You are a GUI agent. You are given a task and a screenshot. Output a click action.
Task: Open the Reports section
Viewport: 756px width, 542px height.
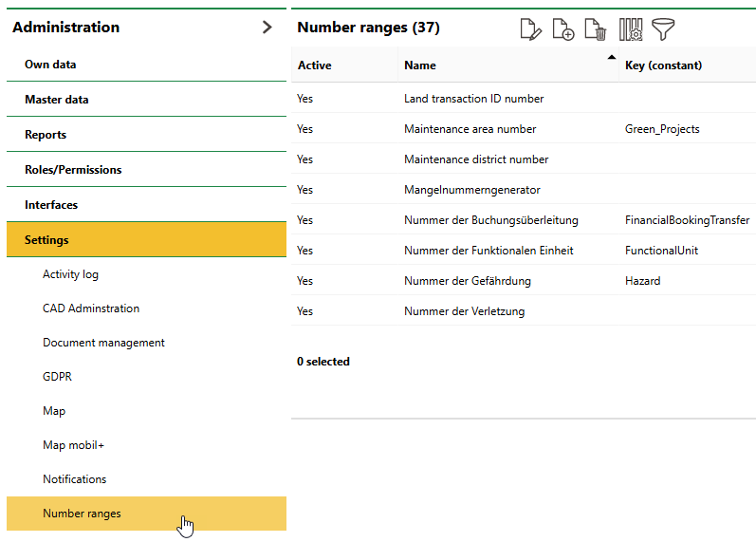tap(46, 135)
